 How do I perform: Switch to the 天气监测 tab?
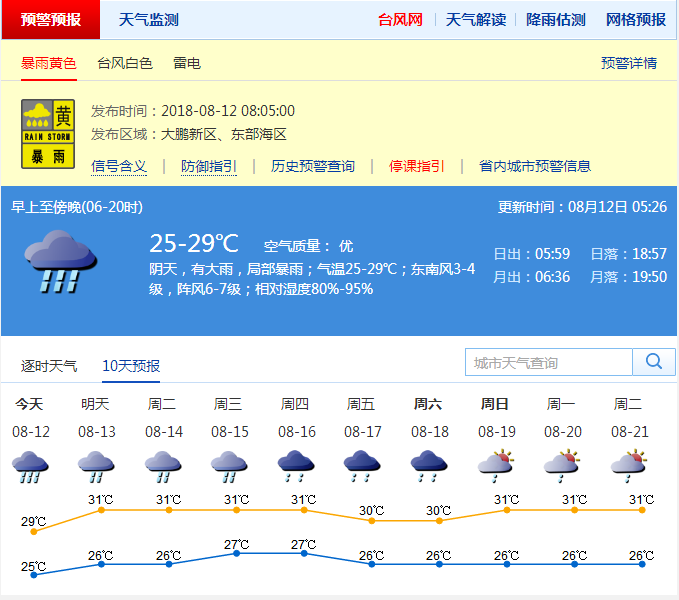click(148, 20)
